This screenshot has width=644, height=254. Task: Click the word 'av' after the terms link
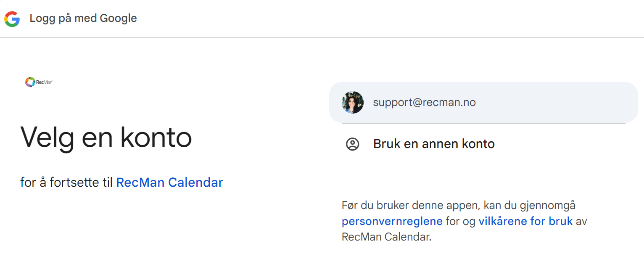pyautogui.click(x=581, y=221)
